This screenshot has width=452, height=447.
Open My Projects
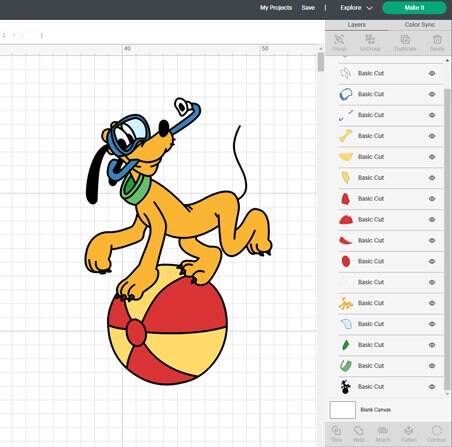click(276, 8)
